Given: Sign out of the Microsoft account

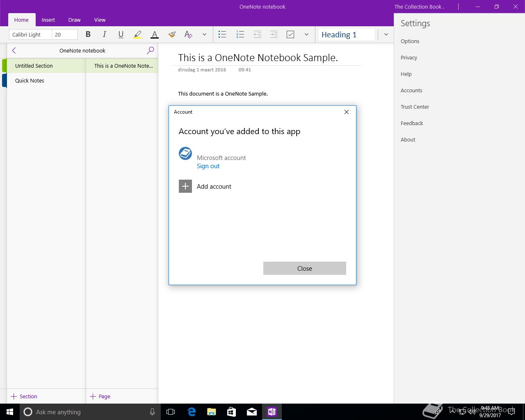Looking at the screenshot, I should tap(208, 166).
